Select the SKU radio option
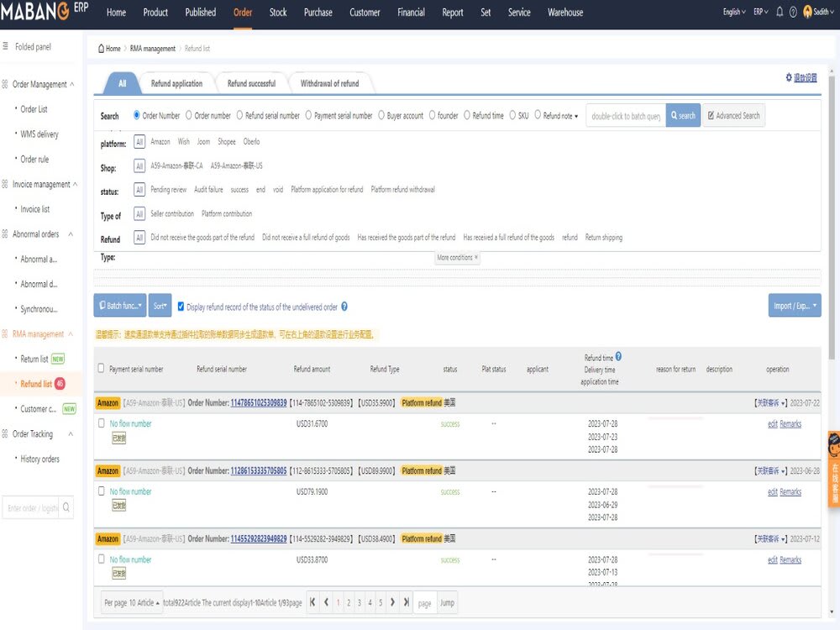Viewport: 840px width, 630px height. [x=512, y=114]
